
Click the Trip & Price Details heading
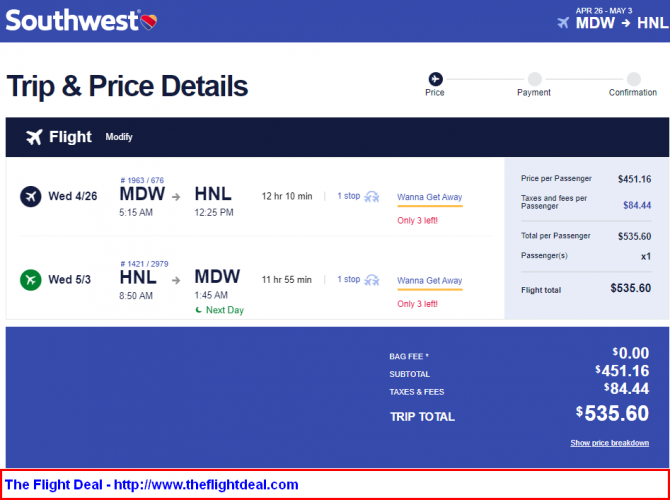[127, 86]
